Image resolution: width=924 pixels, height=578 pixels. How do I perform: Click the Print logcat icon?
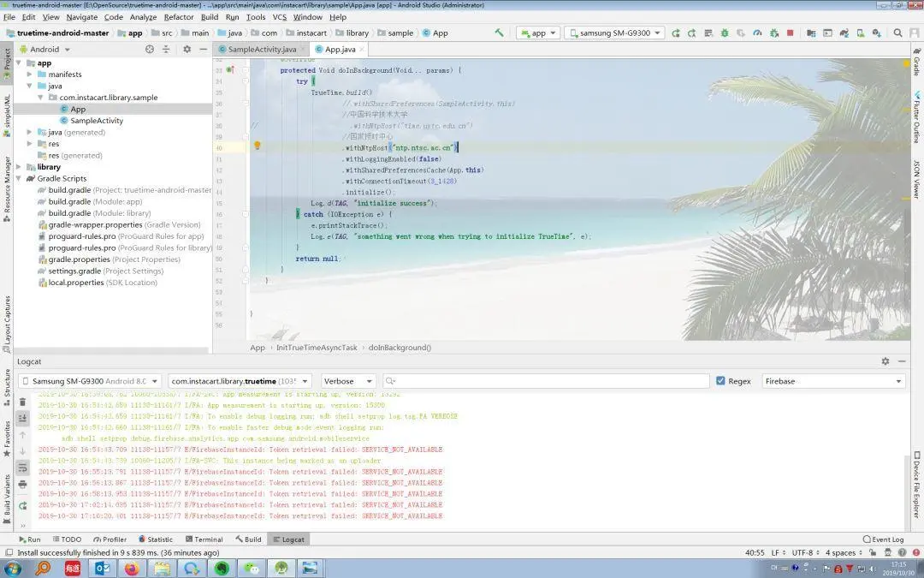(23, 484)
